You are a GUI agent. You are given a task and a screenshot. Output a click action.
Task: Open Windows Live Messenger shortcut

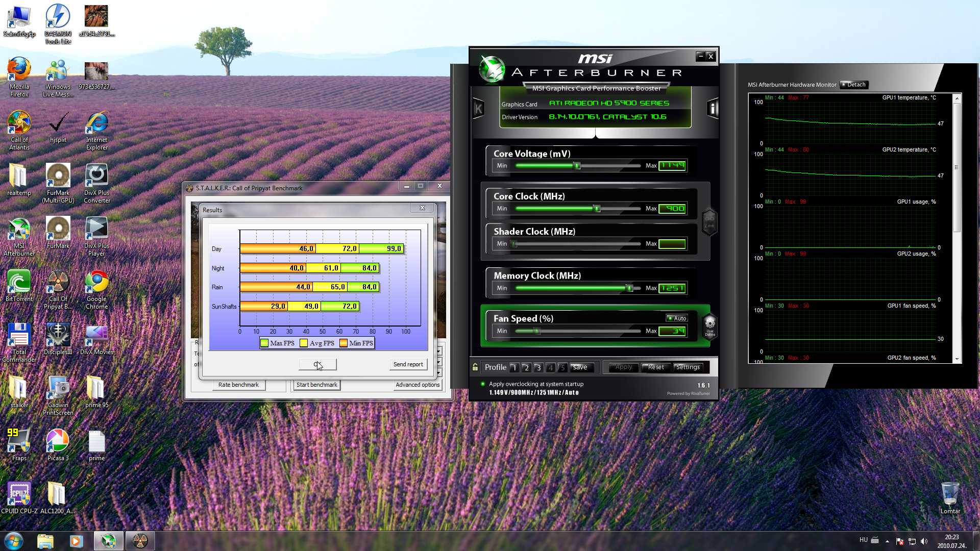coord(58,77)
